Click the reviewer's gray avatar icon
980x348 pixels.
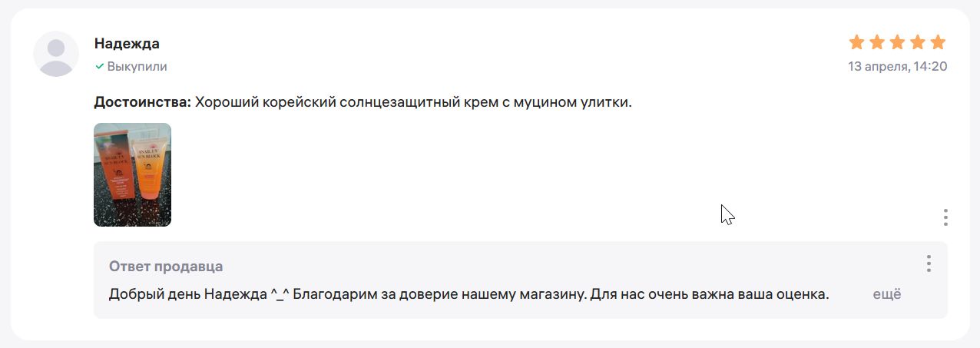tap(56, 54)
